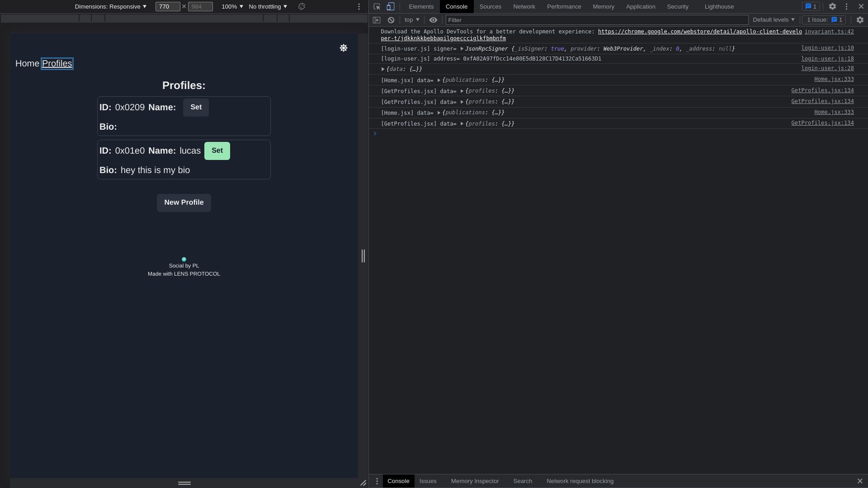
Task: Switch to the Security tab
Action: coord(678,7)
